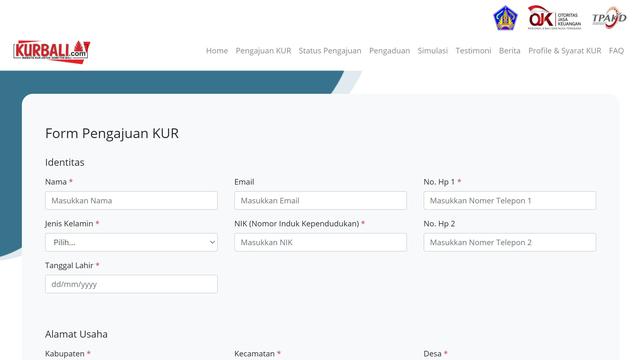Open Profile & Syarat KUR link

(564, 51)
